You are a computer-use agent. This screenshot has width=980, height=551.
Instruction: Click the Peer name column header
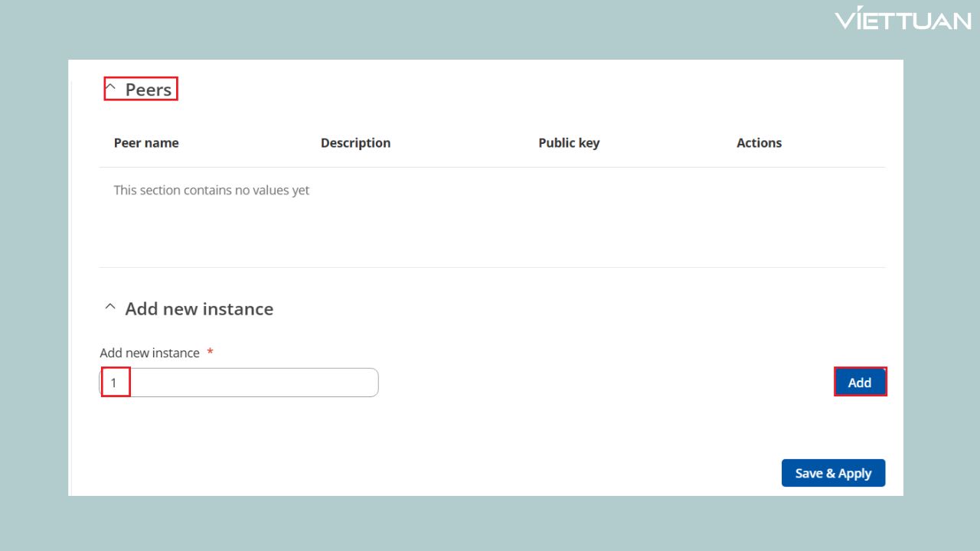[146, 143]
